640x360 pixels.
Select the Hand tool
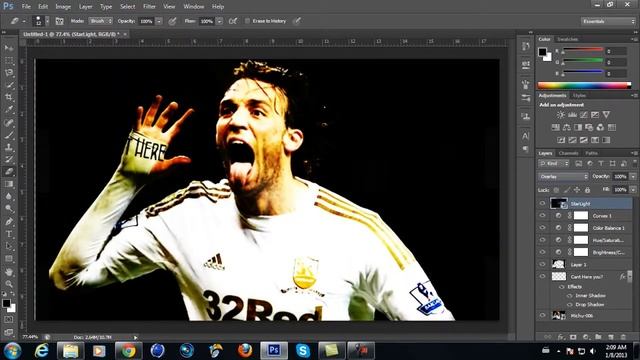[x=9, y=271]
